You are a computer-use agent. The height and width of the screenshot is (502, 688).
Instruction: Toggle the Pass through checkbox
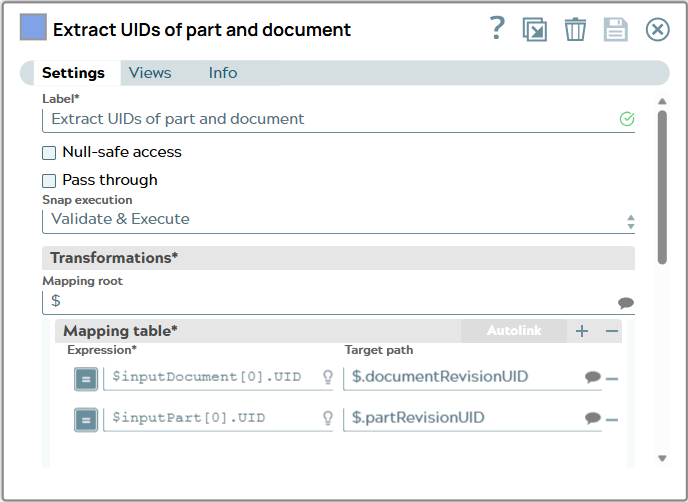click(49, 181)
